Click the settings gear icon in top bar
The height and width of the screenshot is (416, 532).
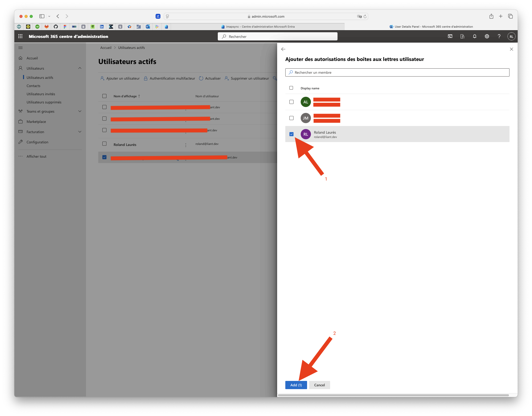tap(486, 36)
